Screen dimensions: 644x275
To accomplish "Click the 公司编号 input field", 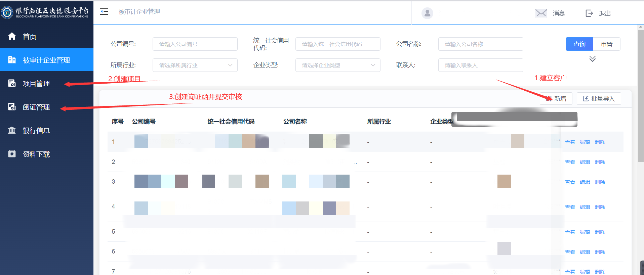I will tap(195, 44).
